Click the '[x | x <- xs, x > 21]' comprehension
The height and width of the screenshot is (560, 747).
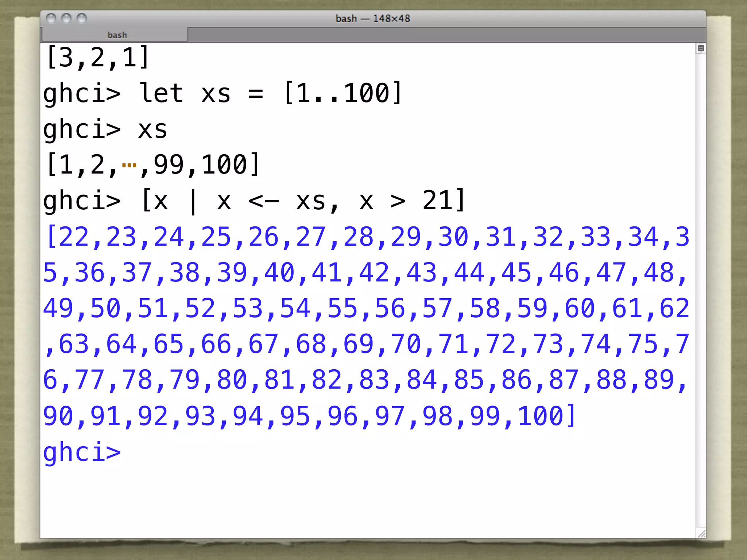tap(303, 201)
